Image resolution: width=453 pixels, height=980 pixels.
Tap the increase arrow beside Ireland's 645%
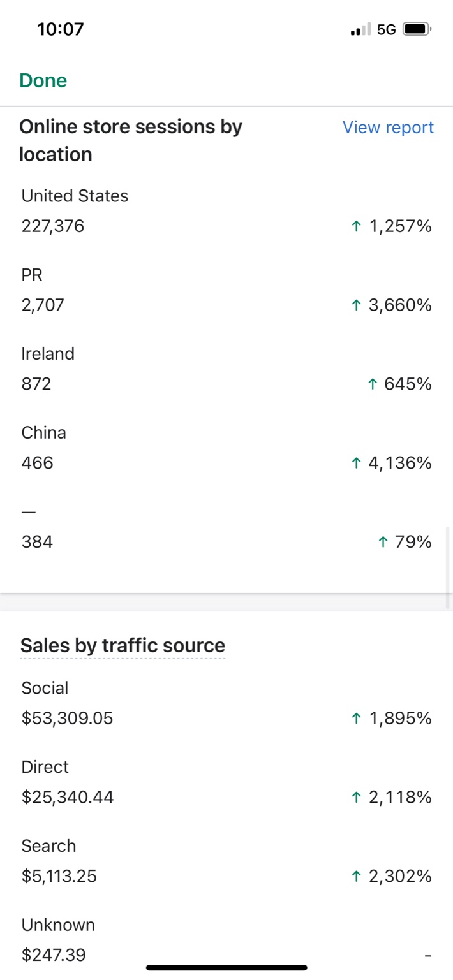point(373,384)
